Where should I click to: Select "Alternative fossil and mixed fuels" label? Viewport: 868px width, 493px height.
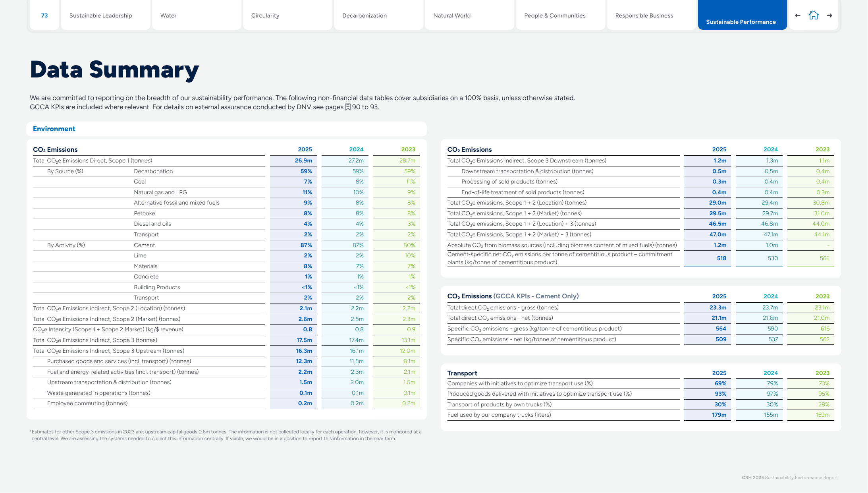point(177,203)
